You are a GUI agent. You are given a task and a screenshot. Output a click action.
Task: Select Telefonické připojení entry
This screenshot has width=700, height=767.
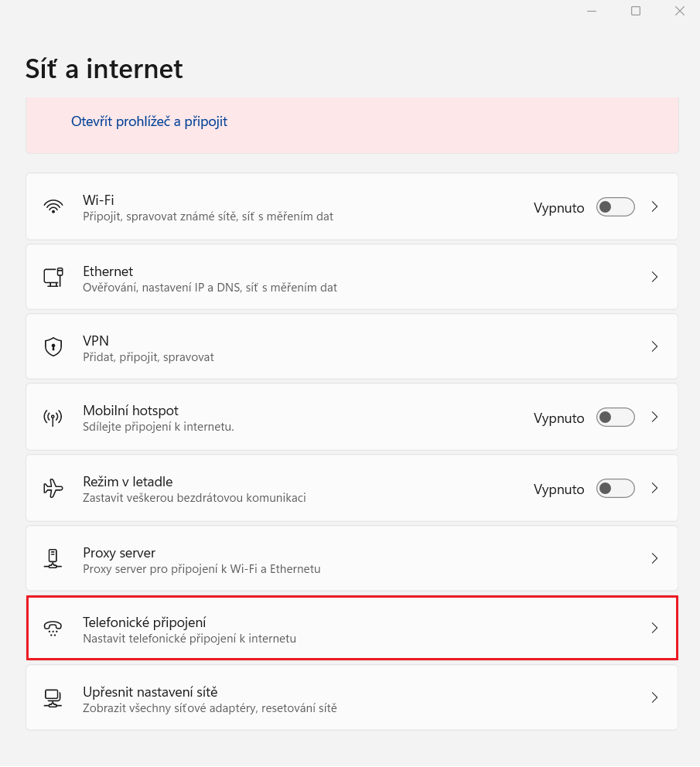click(351, 628)
